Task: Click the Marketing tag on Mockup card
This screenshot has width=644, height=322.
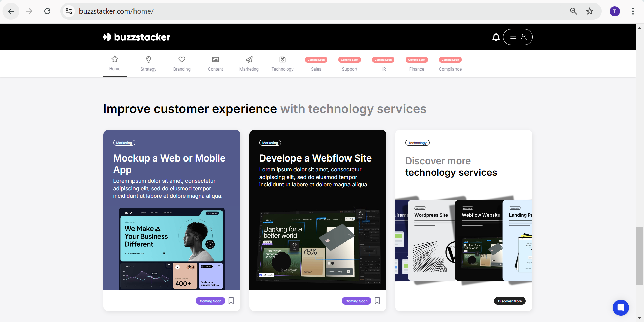Action: [x=124, y=143]
